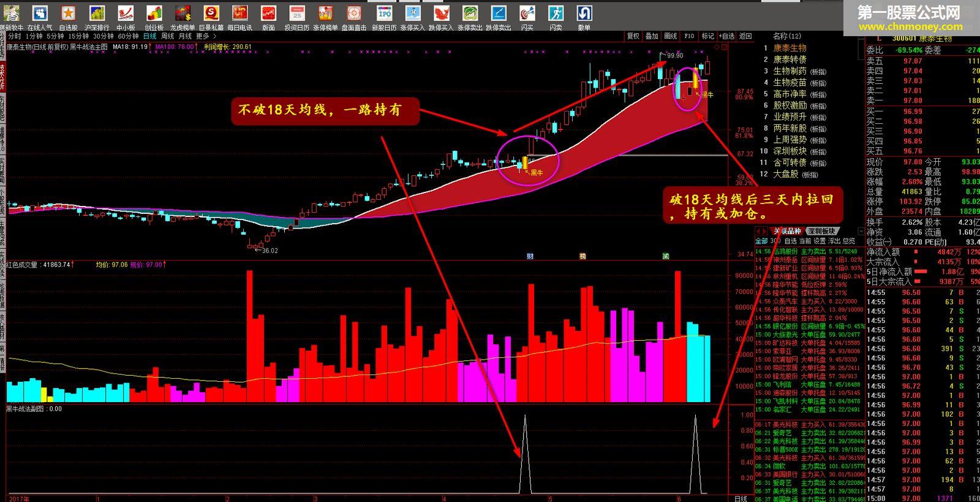Open the 复权 options
Viewport: 980px width, 502px height.
click(x=633, y=36)
